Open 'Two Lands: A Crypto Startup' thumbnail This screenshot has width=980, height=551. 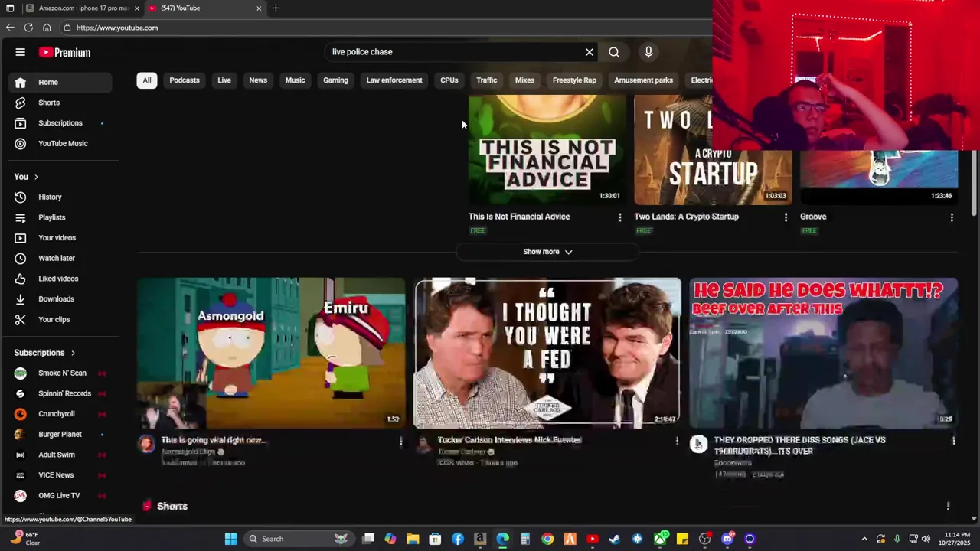[713, 150]
